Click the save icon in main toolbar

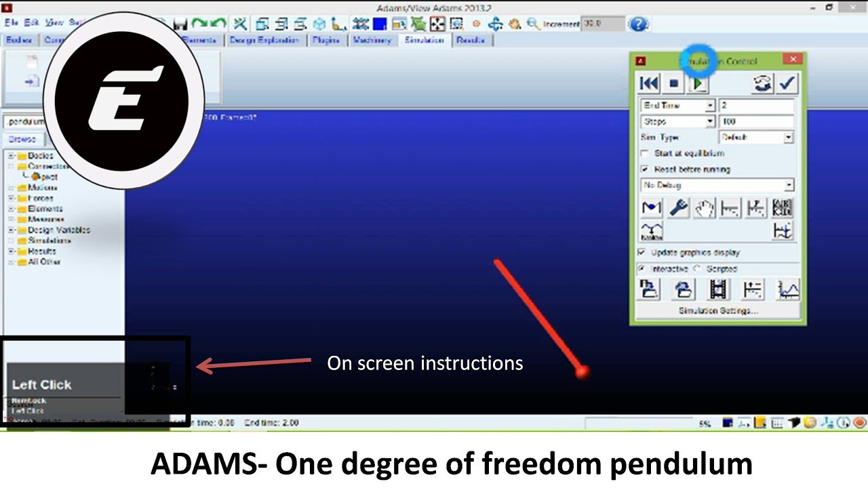coord(180,24)
